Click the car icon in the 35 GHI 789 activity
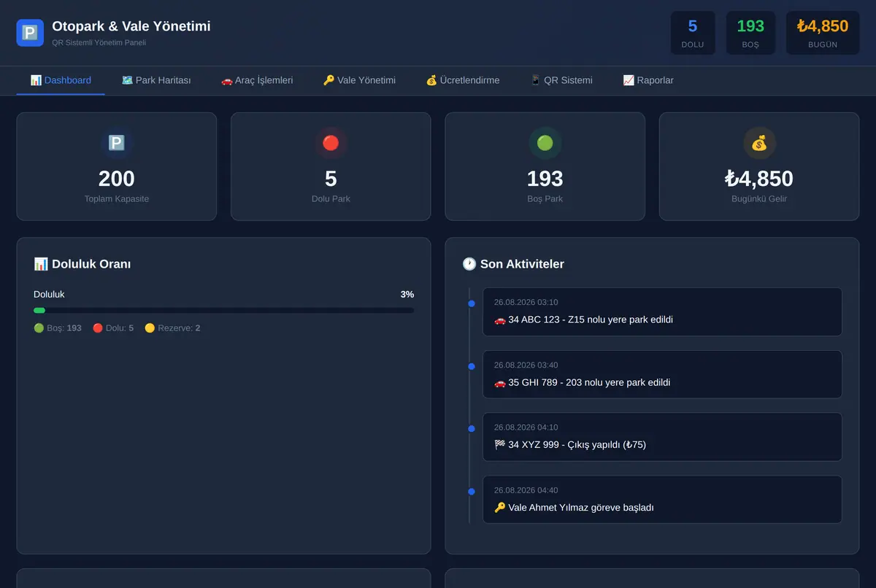The image size is (876, 588). (500, 382)
